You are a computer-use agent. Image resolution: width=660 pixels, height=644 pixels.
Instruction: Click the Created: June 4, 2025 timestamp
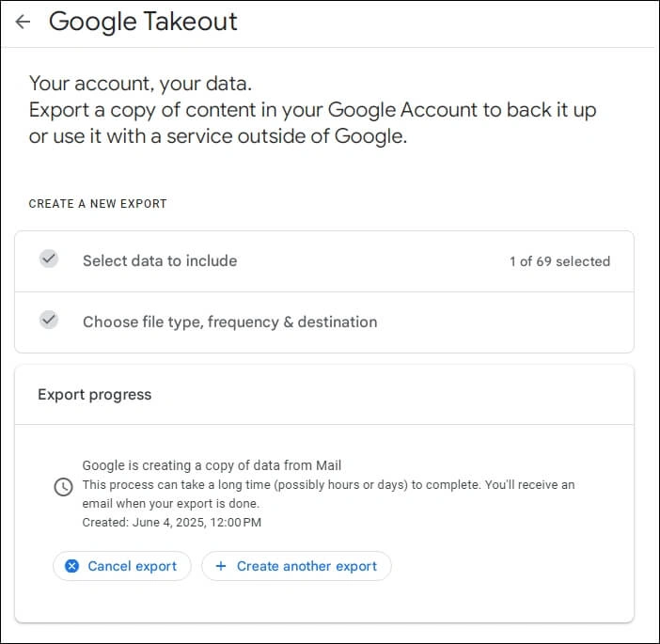point(172,523)
